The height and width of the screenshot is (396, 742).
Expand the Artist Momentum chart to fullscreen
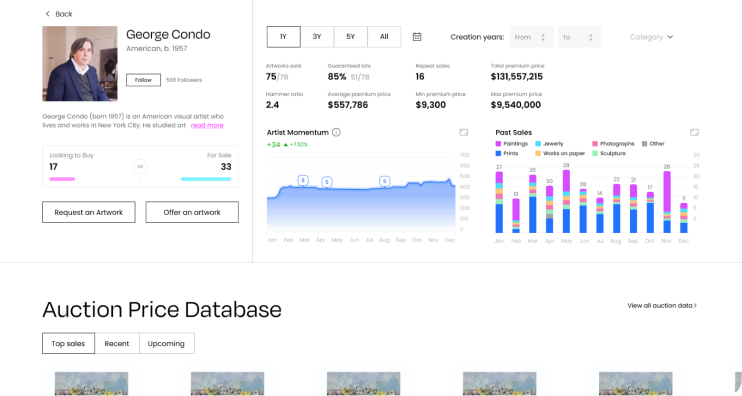464,132
